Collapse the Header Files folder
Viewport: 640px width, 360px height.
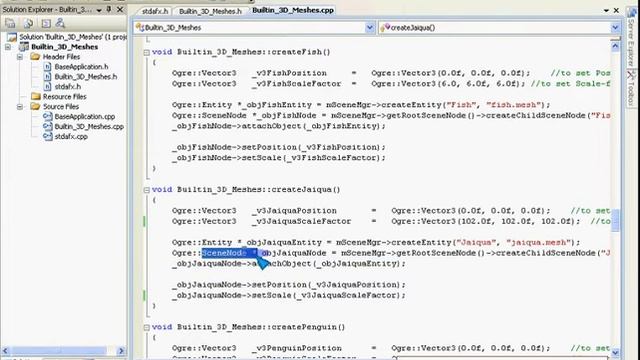20,57
